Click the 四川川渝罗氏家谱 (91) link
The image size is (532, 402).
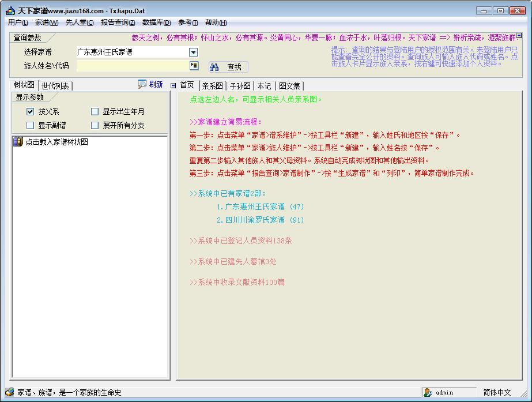[x=260, y=220]
